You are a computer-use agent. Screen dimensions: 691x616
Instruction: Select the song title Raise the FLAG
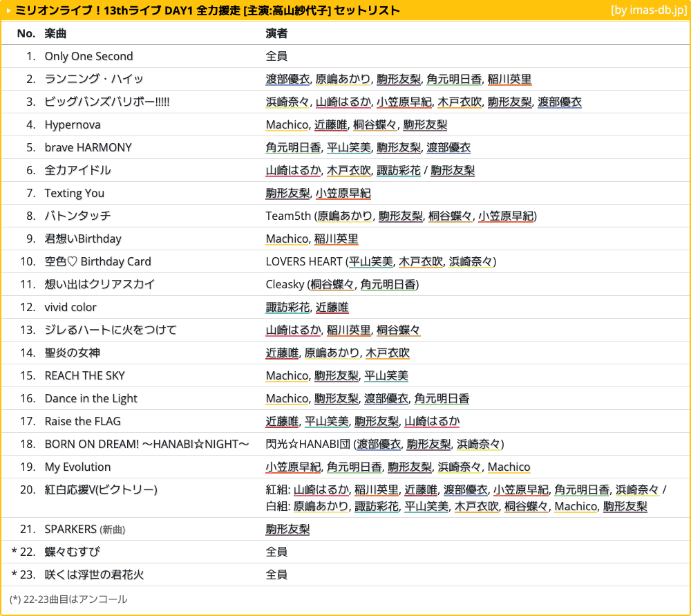pyautogui.click(x=82, y=422)
